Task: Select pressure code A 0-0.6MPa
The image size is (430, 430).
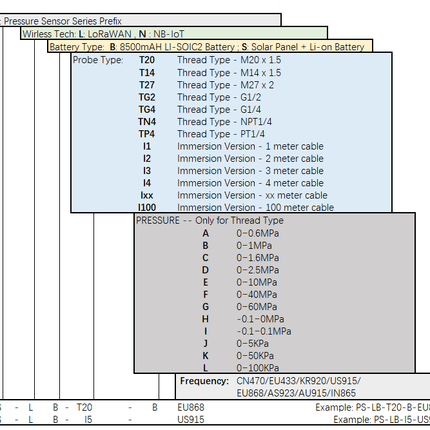Action: click(241, 233)
